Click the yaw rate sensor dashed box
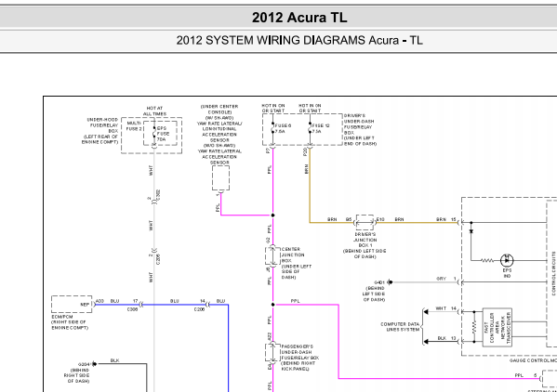Image resolution: width=557 pixels, height=392 pixels. [x=220, y=178]
